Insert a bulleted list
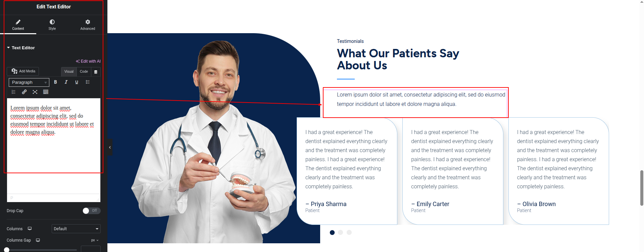The image size is (644, 252). 88,82
